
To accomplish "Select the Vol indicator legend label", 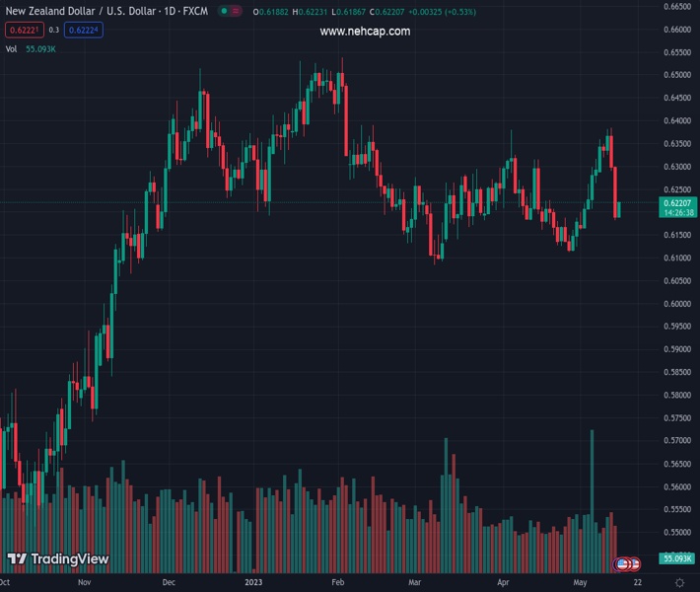I will [x=11, y=49].
